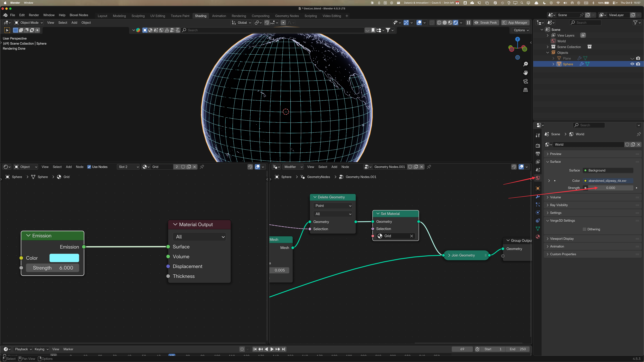
Task: Toggle viewport overlays button
Action: [x=419, y=23]
